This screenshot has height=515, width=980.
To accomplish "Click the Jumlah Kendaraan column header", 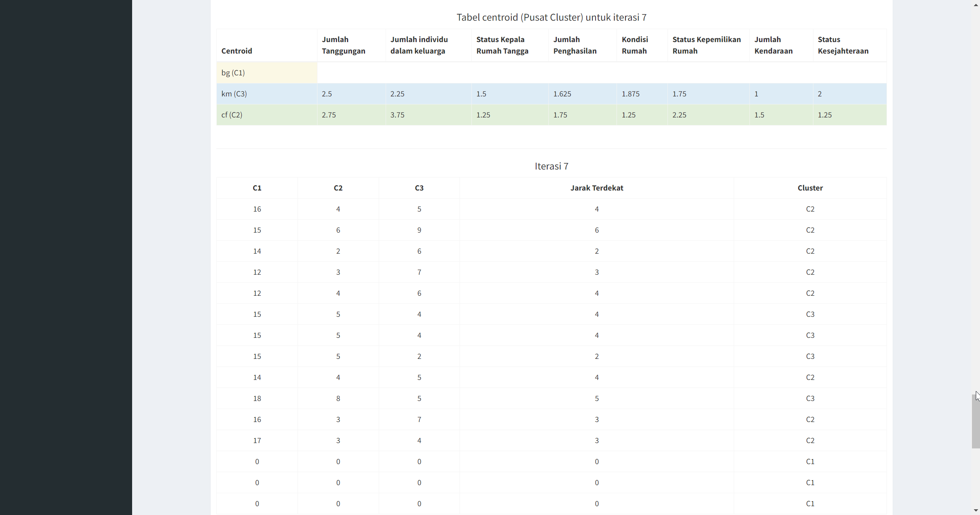I will click(773, 45).
